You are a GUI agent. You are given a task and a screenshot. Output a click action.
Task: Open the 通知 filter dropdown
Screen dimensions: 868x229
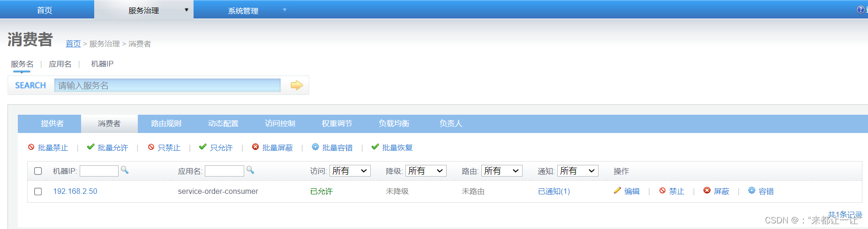click(x=578, y=171)
